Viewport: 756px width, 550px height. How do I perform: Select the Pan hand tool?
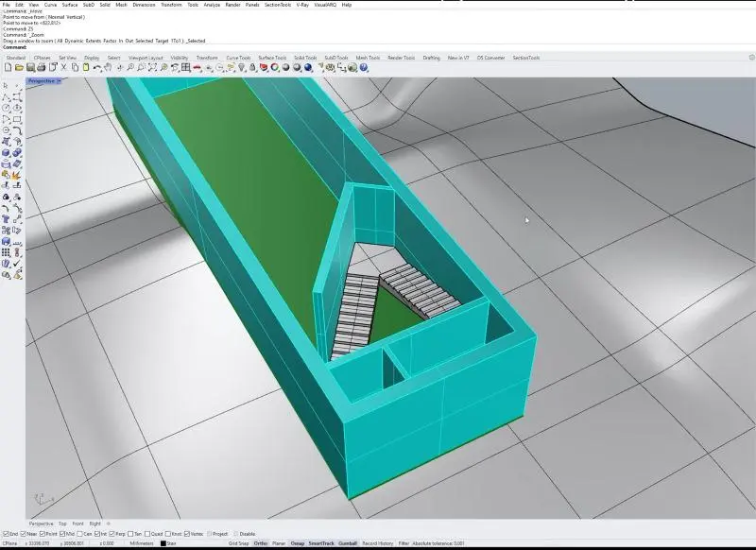tap(110, 68)
